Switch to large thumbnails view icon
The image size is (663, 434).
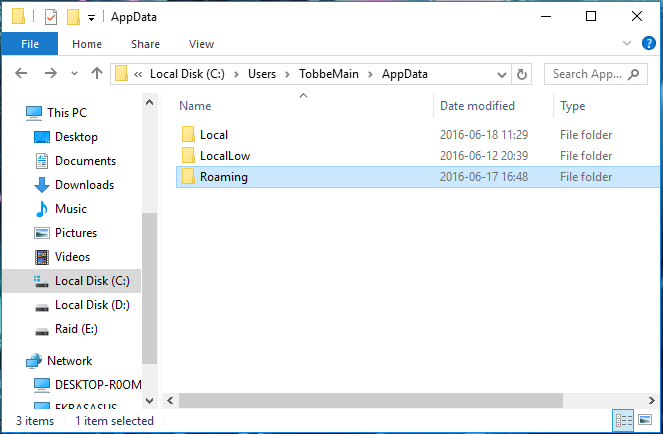[x=645, y=420]
